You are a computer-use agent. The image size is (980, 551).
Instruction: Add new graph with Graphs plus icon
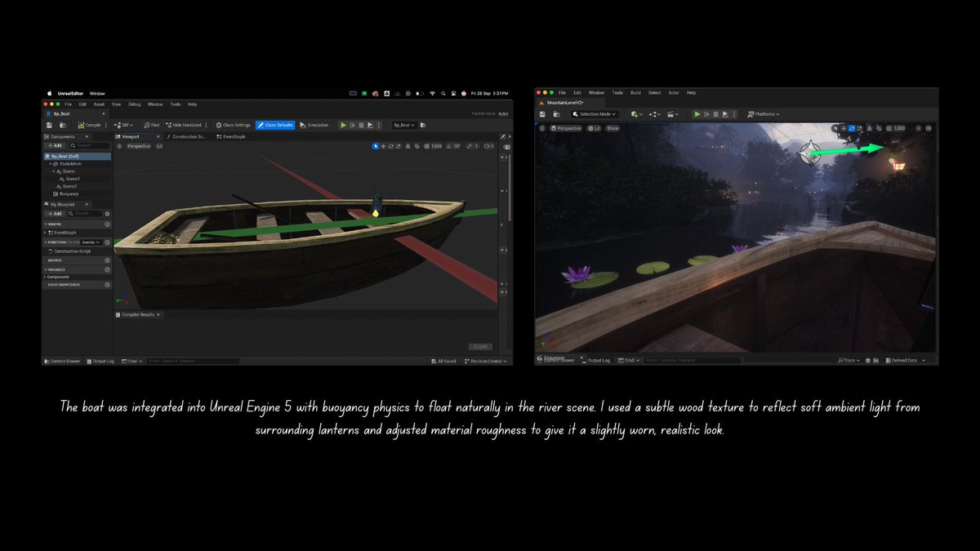107,224
